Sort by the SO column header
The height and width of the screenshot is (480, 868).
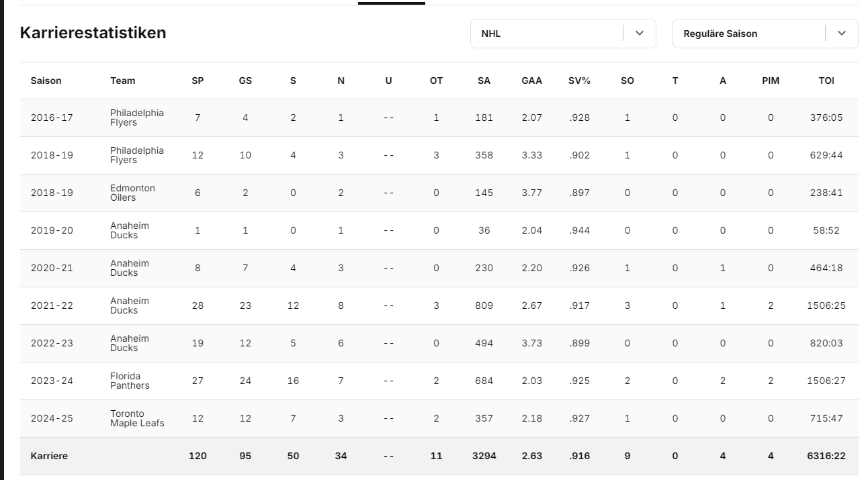tap(627, 81)
